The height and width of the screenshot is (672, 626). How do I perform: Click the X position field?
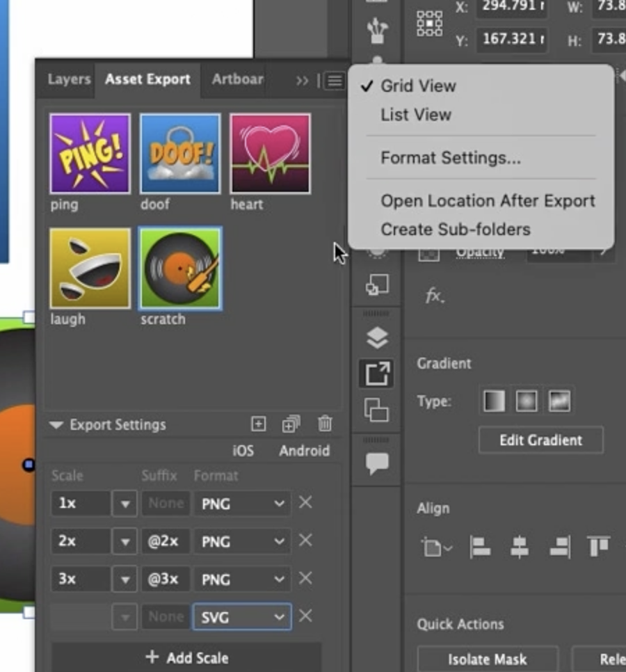(512, 7)
